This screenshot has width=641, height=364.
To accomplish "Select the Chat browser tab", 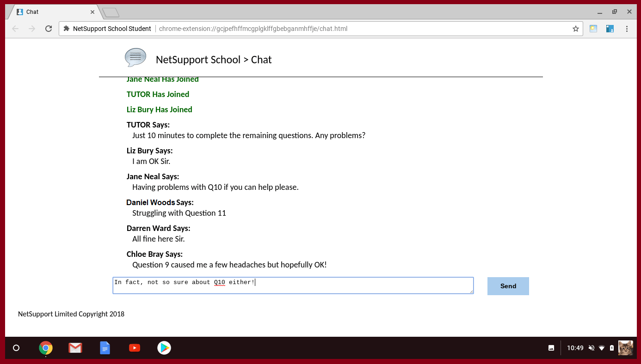I will [x=51, y=12].
